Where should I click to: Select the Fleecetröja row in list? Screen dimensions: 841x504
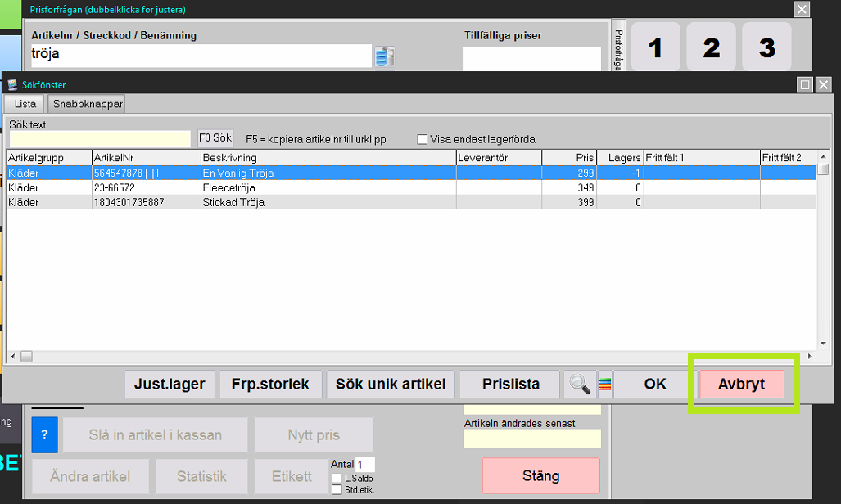click(x=246, y=187)
